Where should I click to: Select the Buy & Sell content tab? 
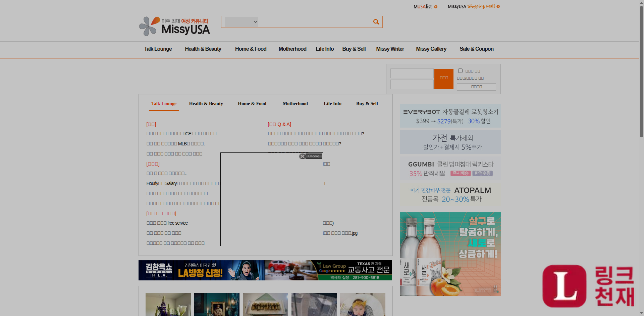point(367,104)
